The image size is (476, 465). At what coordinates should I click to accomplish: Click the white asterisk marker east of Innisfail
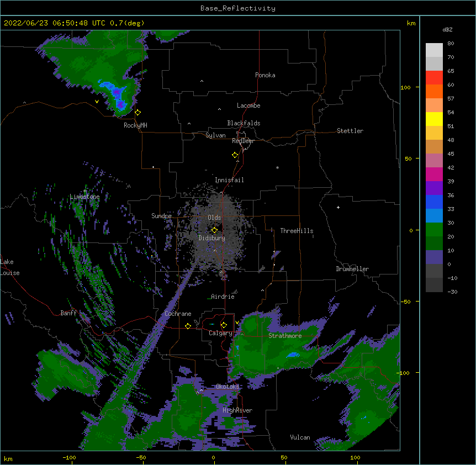(277, 167)
